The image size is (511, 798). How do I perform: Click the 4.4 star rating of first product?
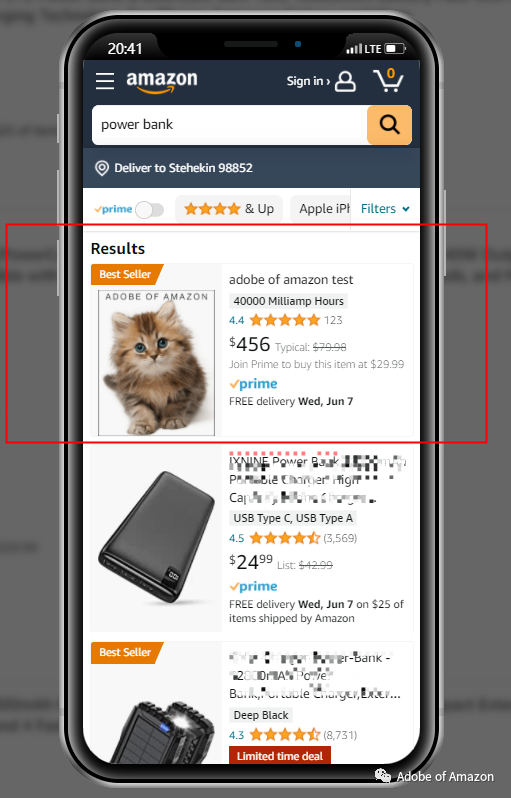pyautogui.click(x=275, y=320)
